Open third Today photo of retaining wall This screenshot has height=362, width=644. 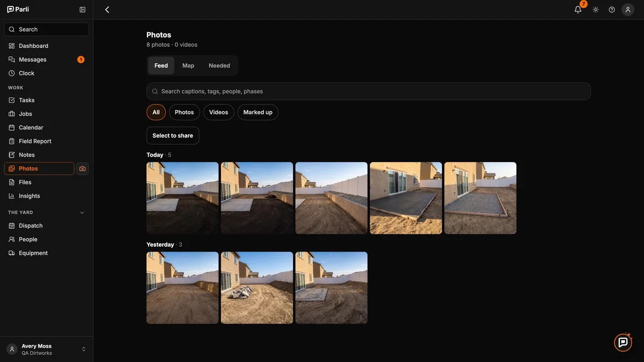coord(332,198)
